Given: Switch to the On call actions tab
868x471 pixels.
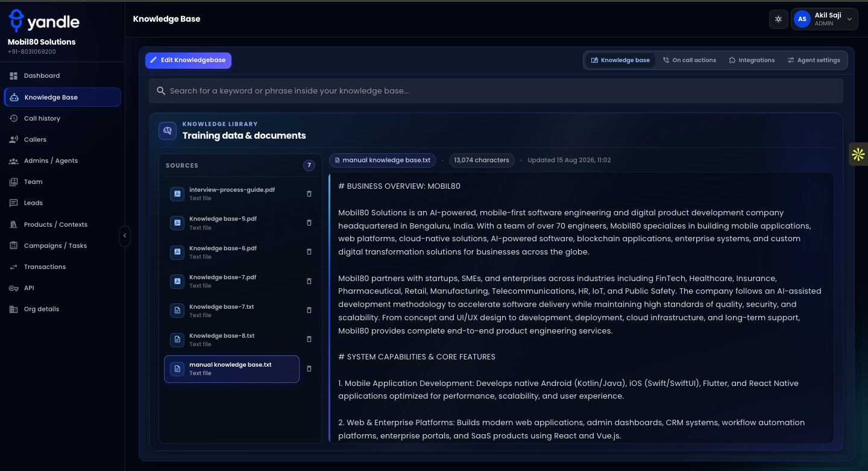Looking at the screenshot, I should coord(690,60).
